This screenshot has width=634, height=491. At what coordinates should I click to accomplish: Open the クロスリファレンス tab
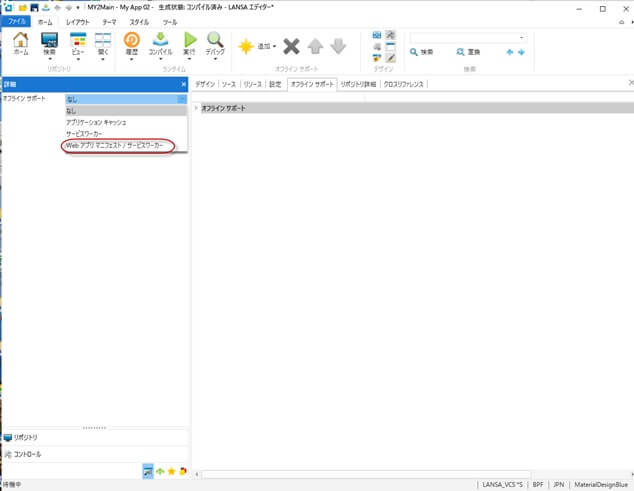pyautogui.click(x=405, y=84)
